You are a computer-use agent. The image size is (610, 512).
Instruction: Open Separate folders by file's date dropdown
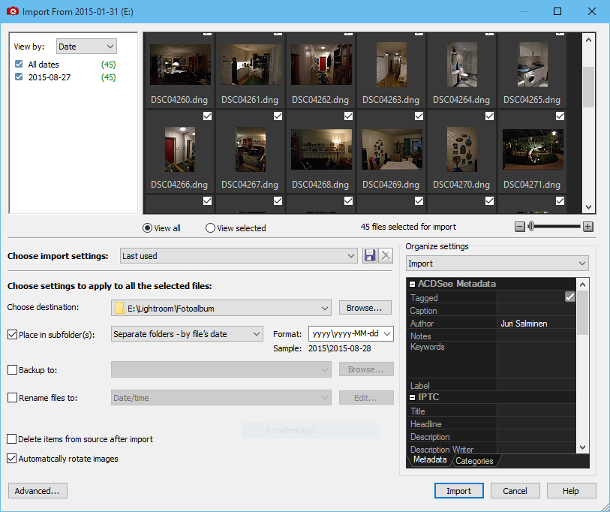(x=187, y=334)
